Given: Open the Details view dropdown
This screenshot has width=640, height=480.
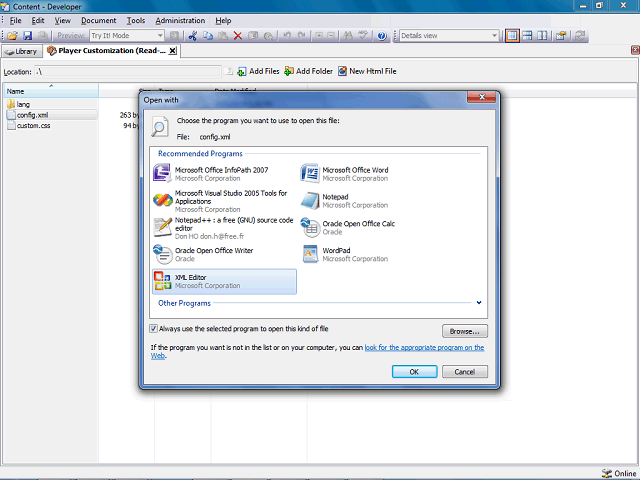Looking at the screenshot, I should [x=494, y=36].
